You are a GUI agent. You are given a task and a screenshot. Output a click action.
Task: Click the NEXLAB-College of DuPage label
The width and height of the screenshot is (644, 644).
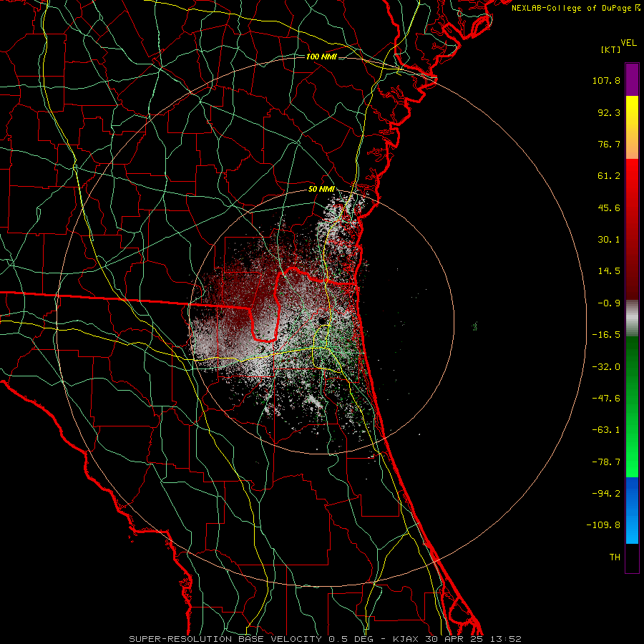(x=572, y=8)
